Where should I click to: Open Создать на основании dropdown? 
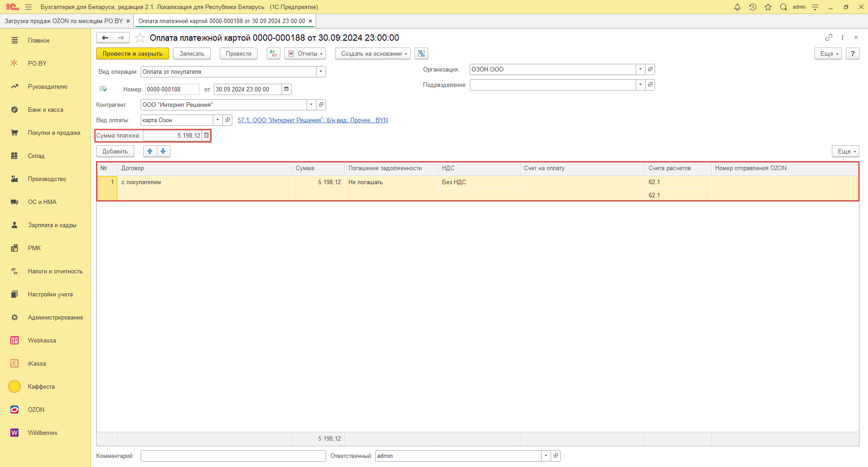[373, 53]
